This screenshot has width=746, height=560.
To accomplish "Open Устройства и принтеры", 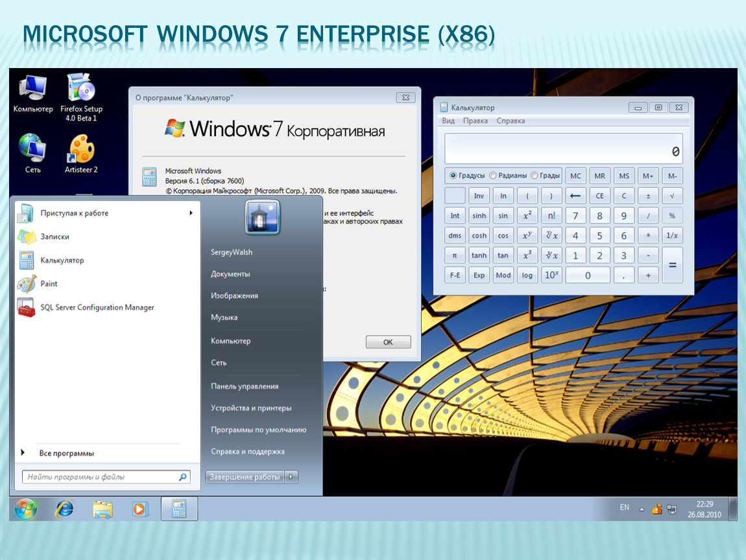I will [251, 408].
